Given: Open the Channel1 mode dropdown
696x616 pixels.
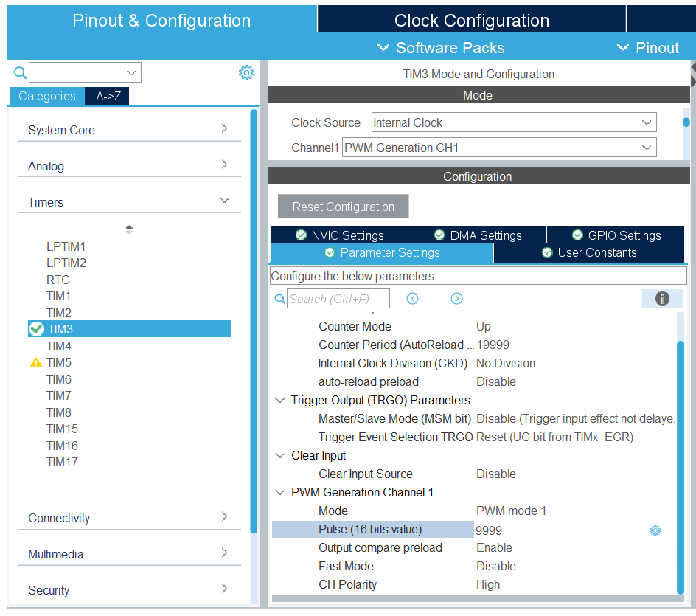Looking at the screenshot, I should point(646,148).
